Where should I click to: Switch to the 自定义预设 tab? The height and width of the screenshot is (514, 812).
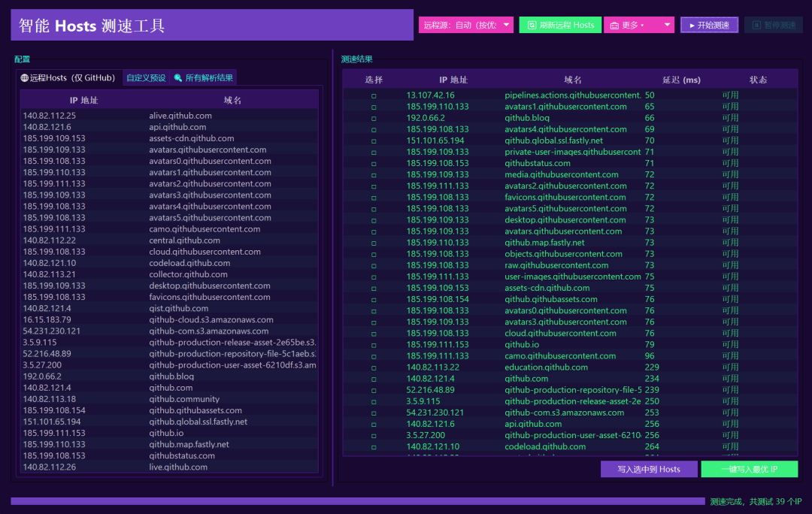coord(146,78)
